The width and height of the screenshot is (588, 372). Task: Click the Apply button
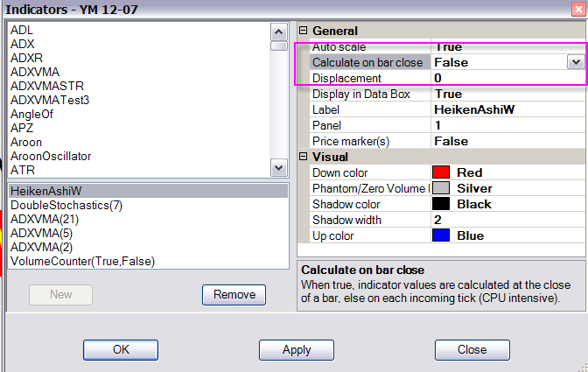click(297, 349)
